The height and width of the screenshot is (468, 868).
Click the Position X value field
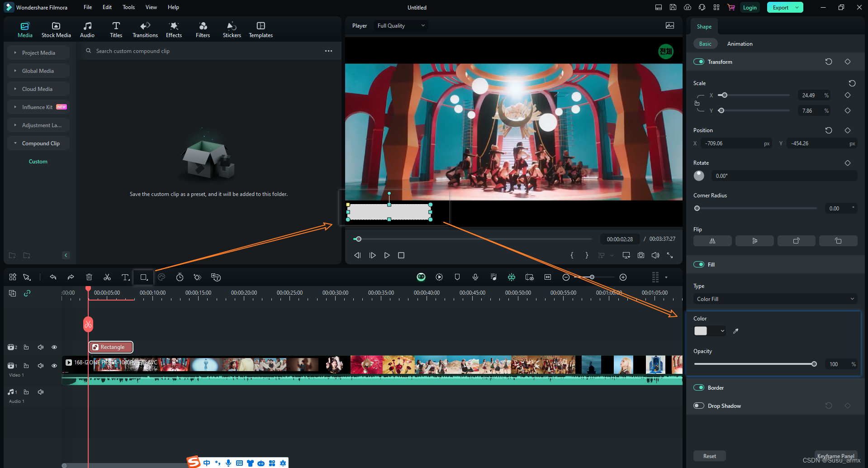tap(737, 143)
